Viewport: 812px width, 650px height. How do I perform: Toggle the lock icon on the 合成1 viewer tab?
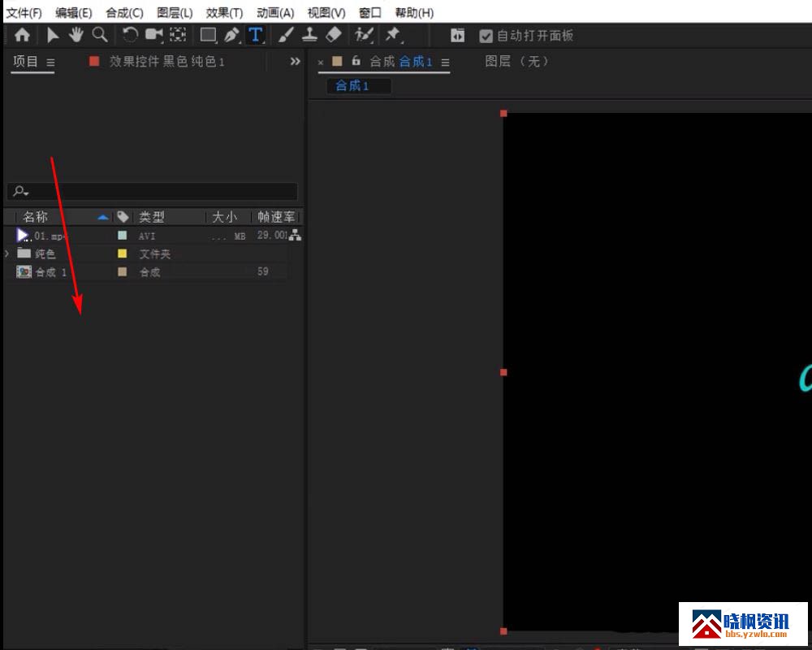(356, 61)
